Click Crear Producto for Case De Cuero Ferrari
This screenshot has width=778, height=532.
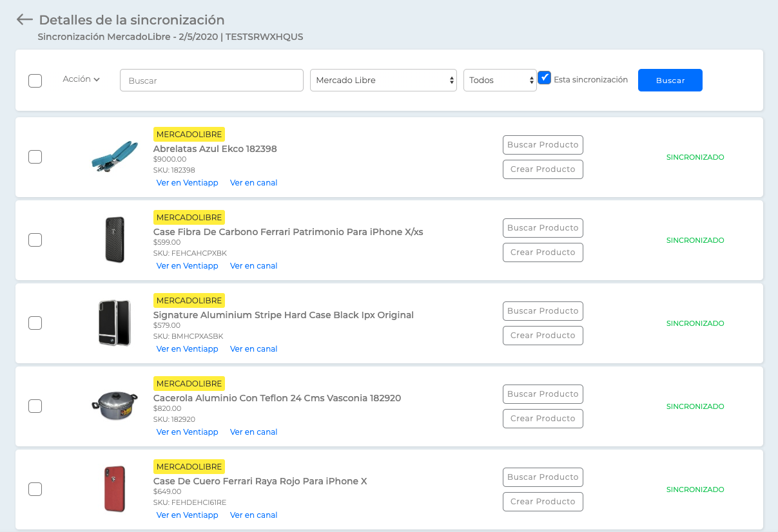pyautogui.click(x=543, y=502)
